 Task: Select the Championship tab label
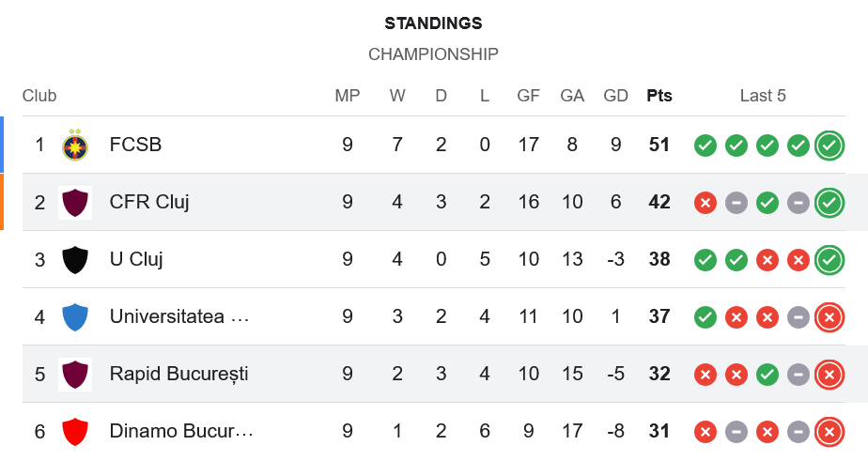[x=433, y=54]
